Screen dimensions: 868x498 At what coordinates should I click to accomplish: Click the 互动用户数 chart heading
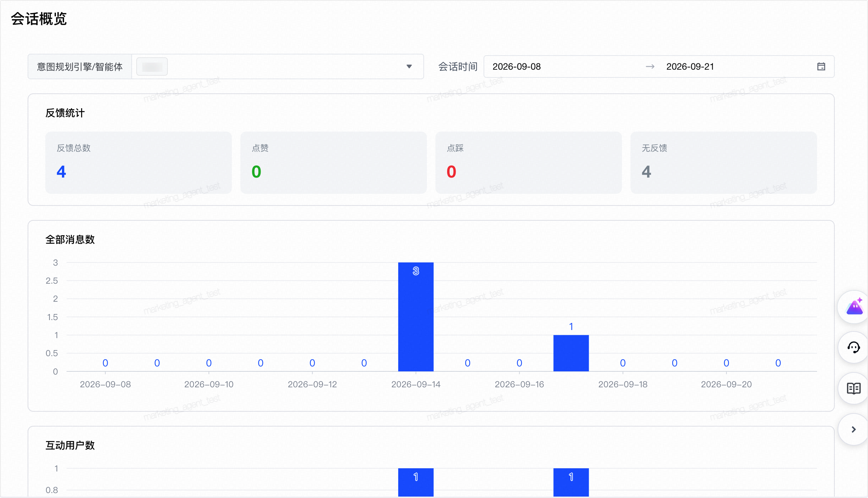(70, 446)
